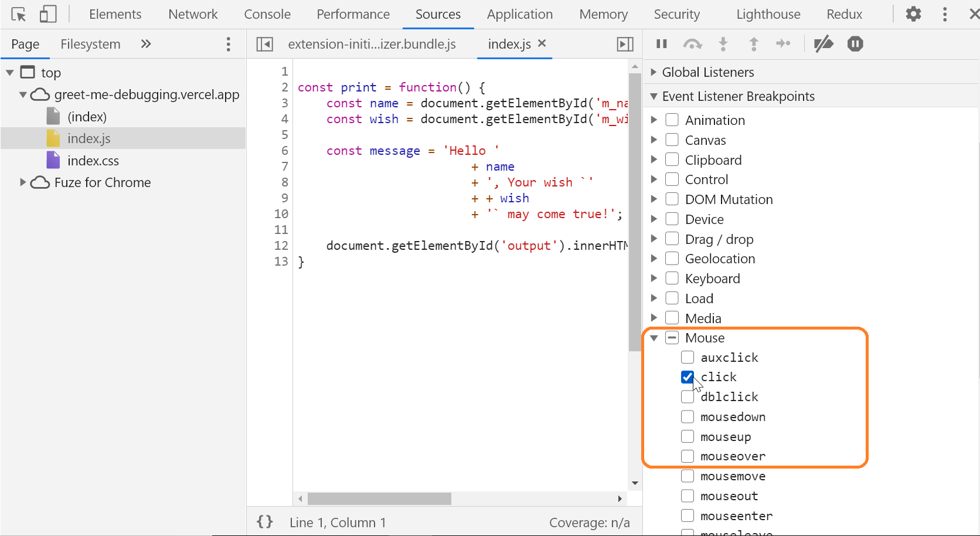Expand the Fuze for Chrome tree node

click(x=23, y=182)
